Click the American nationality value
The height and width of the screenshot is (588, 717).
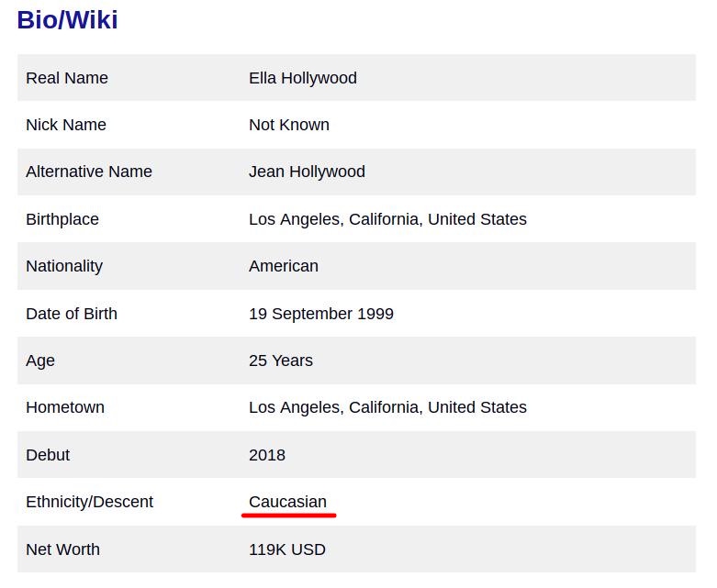(x=284, y=266)
